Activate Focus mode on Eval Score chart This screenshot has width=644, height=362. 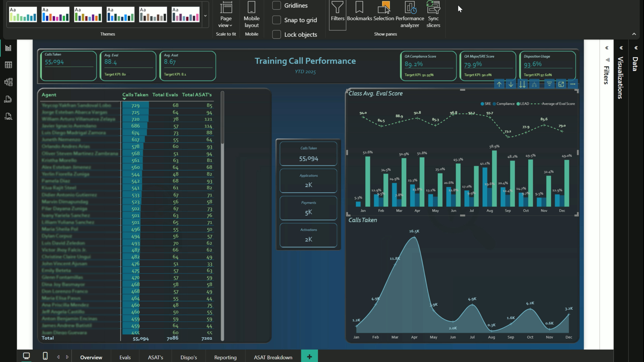pyautogui.click(x=561, y=84)
